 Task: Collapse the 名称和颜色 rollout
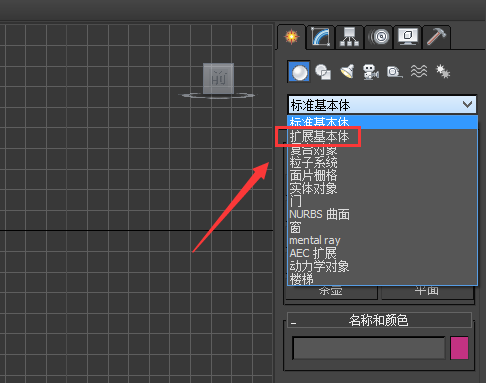[x=379, y=320]
